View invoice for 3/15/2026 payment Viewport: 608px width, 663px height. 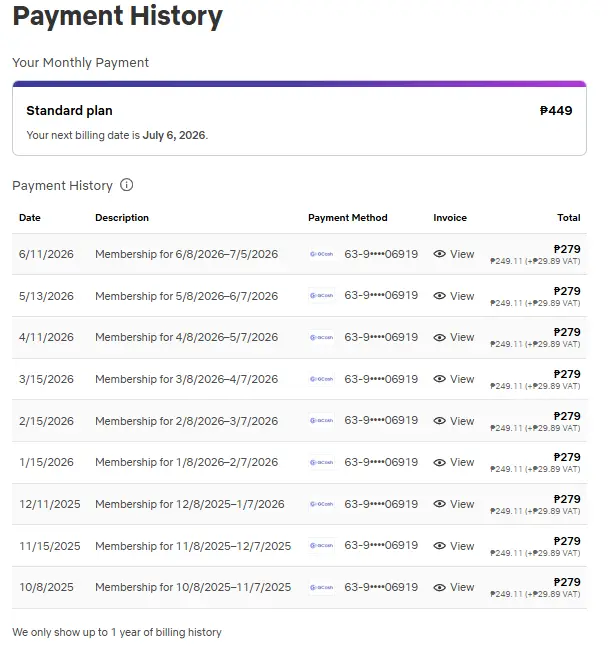[x=454, y=379]
